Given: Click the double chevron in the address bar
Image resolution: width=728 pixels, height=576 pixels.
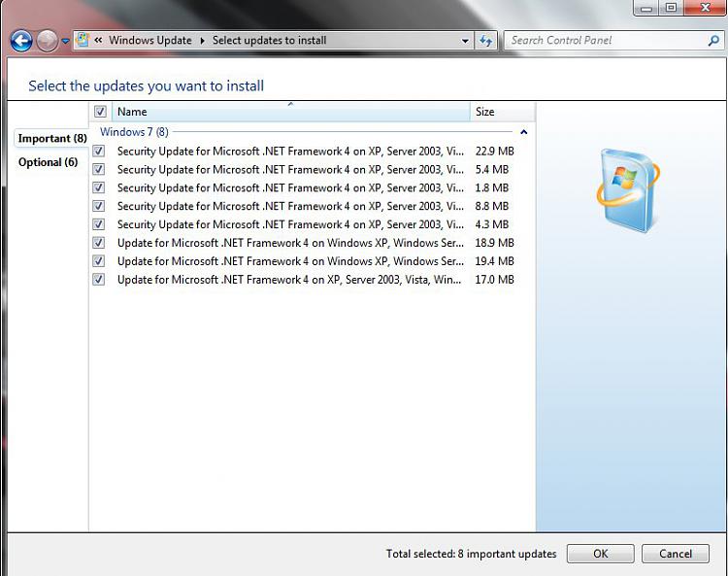Looking at the screenshot, I should [98, 41].
